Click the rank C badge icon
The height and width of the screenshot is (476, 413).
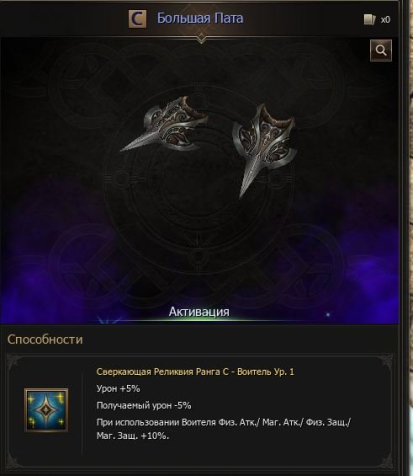[137, 19]
